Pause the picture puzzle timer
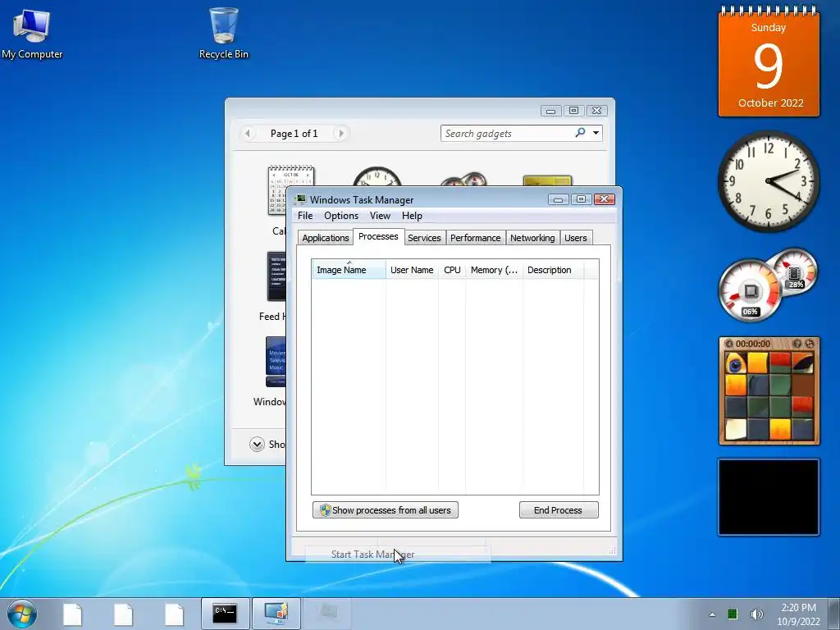The height and width of the screenshot is (630, 840). coord(729,344)
